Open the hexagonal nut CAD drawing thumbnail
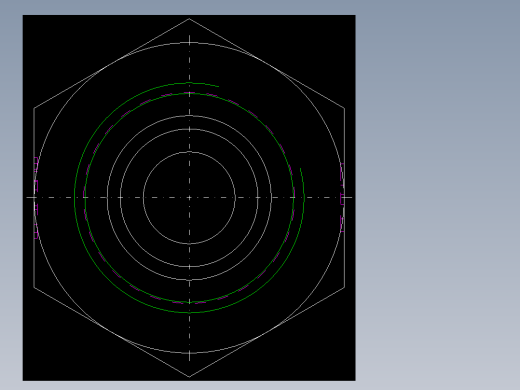Image resolution: width=520 pixels, height=390 pixels. tap(189, 198)
